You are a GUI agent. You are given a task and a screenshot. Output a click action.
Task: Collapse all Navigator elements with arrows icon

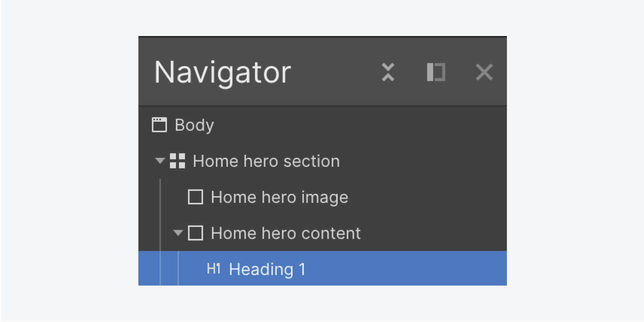click(388, 72)
